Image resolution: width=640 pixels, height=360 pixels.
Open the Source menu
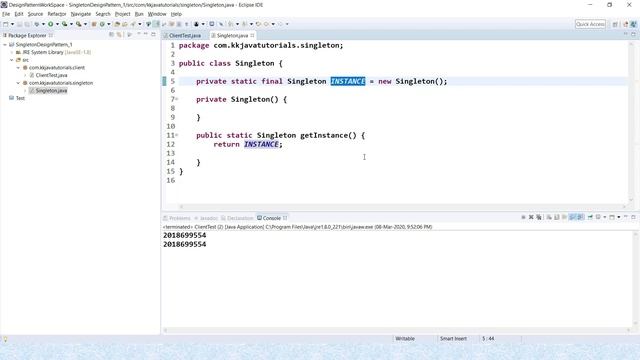(x=35, y=14)
